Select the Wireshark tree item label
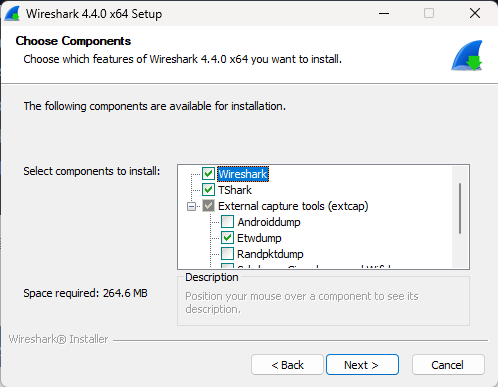 pos(243,174)
